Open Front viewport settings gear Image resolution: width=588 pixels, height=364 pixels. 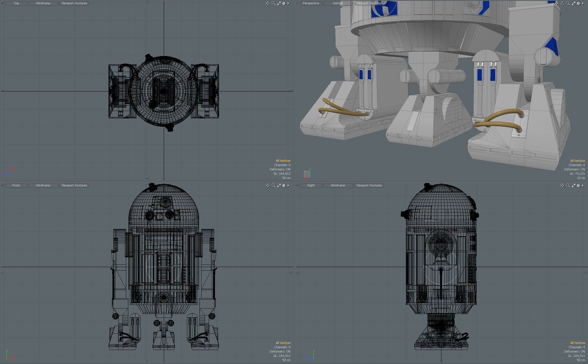[284, 186]
